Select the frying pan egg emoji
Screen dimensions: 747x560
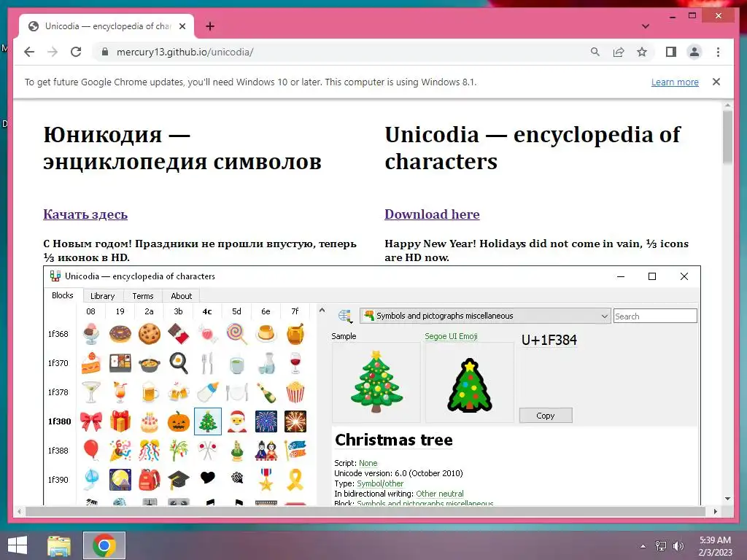pyautogui.click(x=179, y=363)
